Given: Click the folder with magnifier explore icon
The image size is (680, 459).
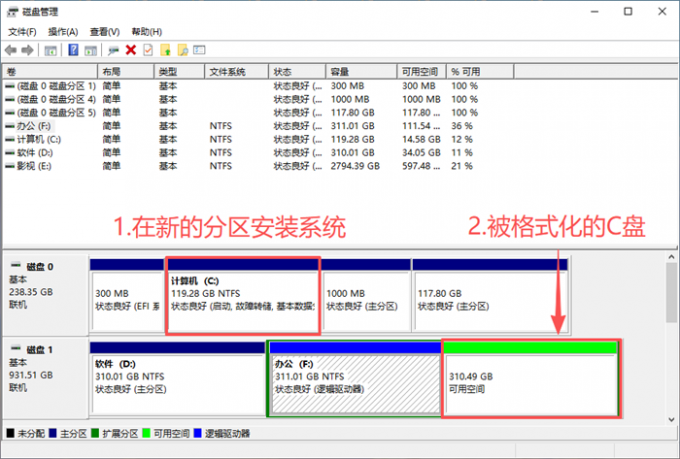Looking at the screenshot, I should click(x=183, y=50).
